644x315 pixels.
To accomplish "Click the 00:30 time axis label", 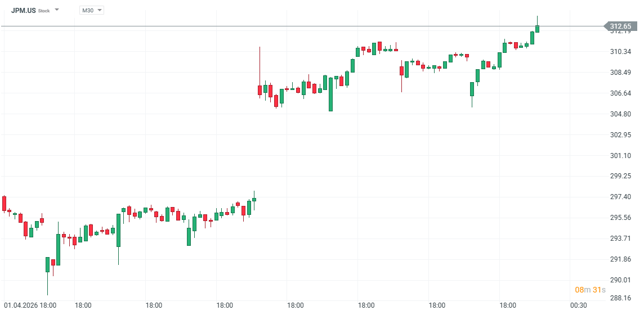I will (x=578, y=305).
